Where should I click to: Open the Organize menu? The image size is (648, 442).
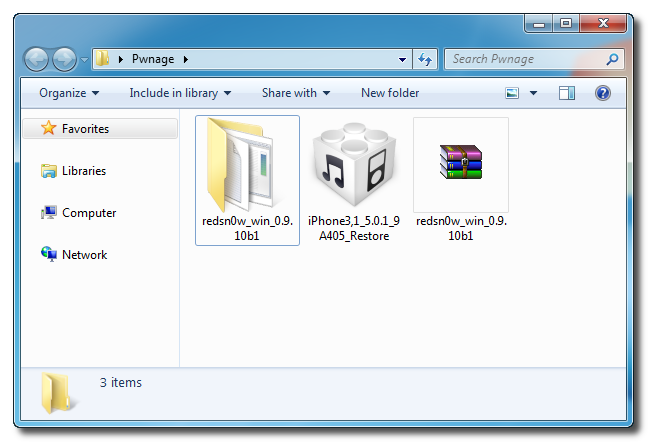click(69, 93)
